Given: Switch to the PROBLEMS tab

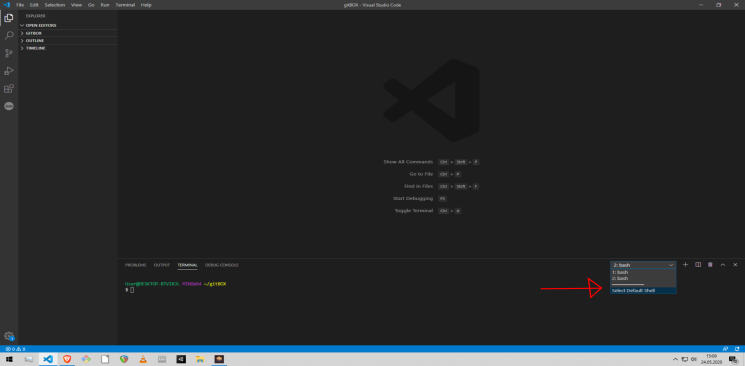Looking at the screenshot, I should (135, 265).
